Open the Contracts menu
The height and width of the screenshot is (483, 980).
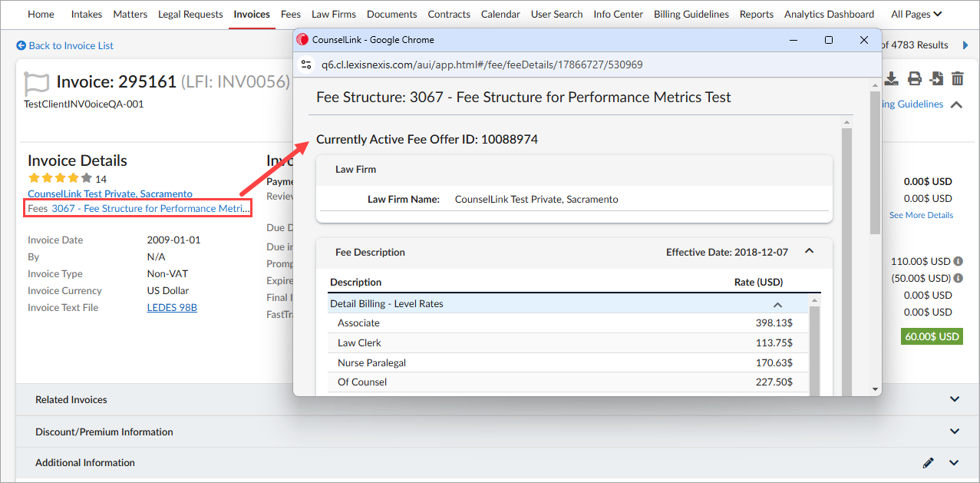(x=449, y=14)
